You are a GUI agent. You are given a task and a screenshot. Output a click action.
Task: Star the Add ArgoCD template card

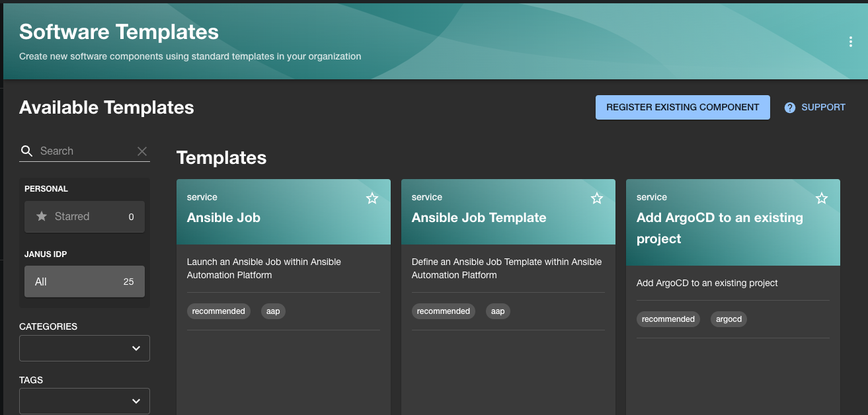click(x=822, y=198)
